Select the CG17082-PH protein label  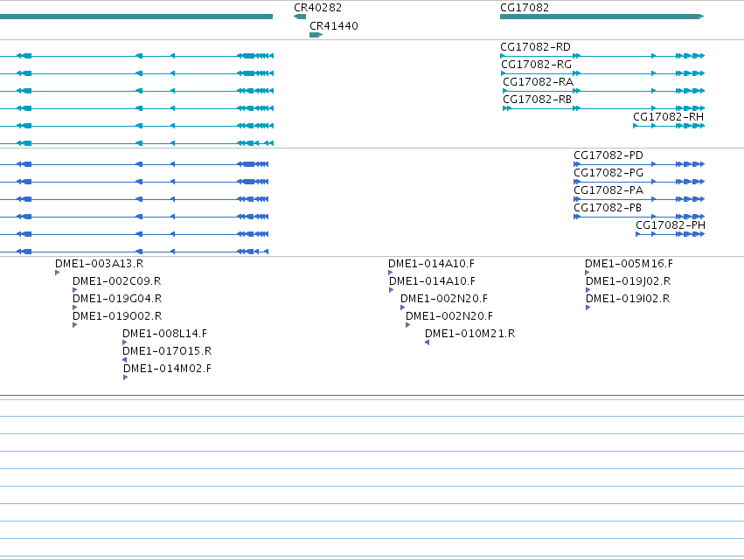(x=670, y=225)
